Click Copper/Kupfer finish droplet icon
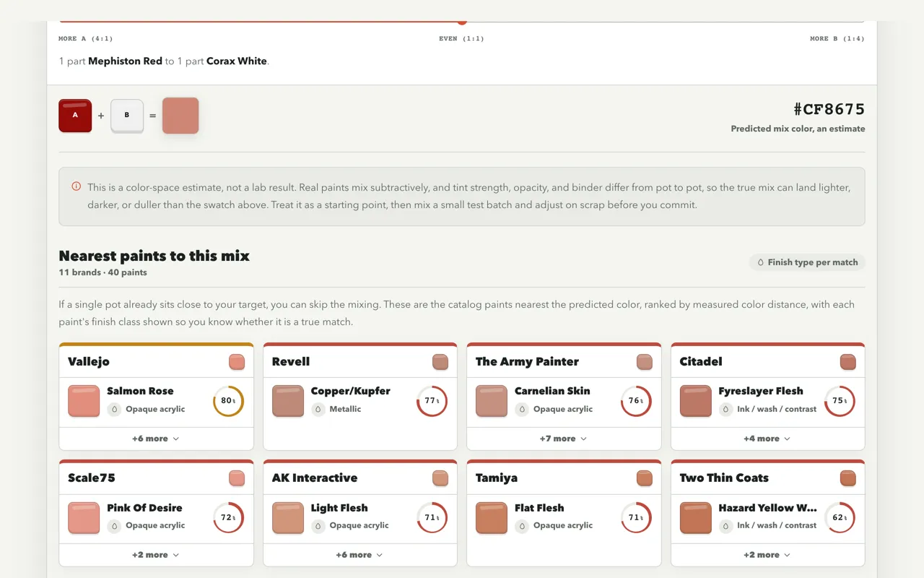924x578 pixels. point(318,409)
